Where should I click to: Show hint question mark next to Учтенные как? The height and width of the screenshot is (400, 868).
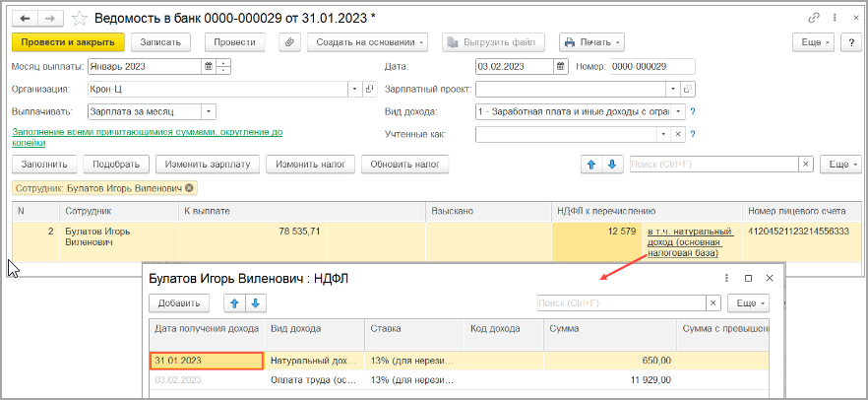(693, 134)
